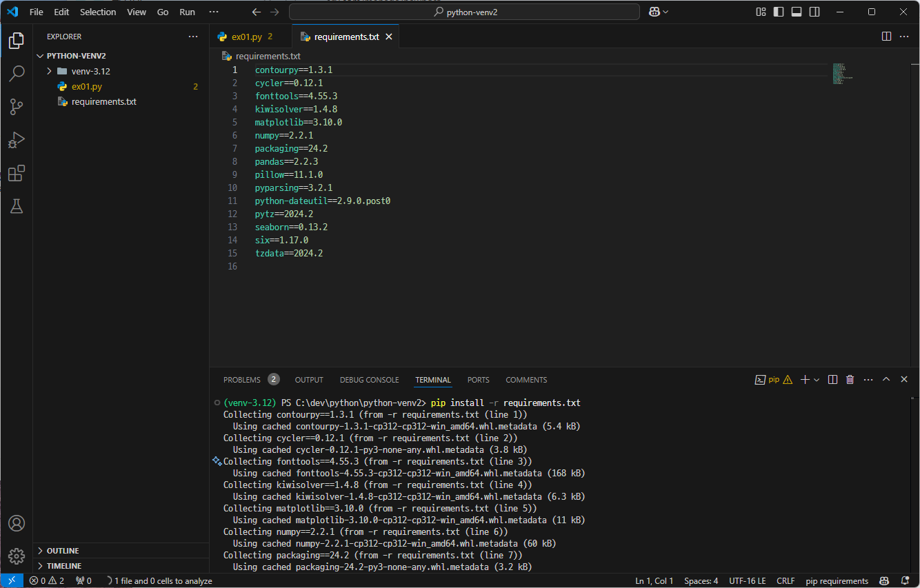This screenshot has height=588, width=920.
Task: Open the Testing flask view
Action: pyautogui.click(x=17, y=206)
